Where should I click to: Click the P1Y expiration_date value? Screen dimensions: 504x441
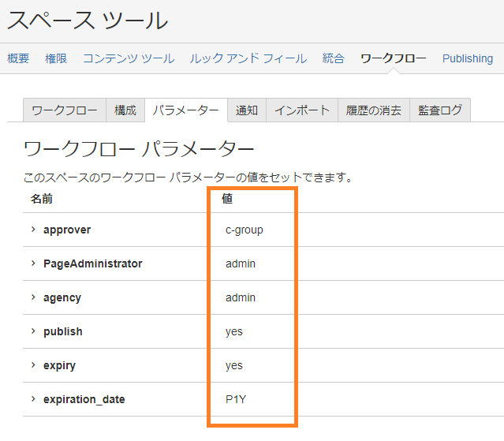(x=236, y=399)
